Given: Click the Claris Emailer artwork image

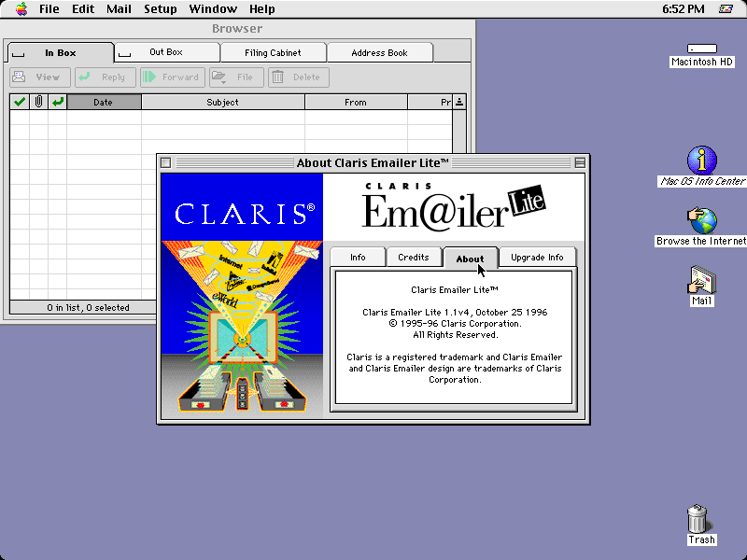Looking at the screenshot, I should tap(242, 296).
